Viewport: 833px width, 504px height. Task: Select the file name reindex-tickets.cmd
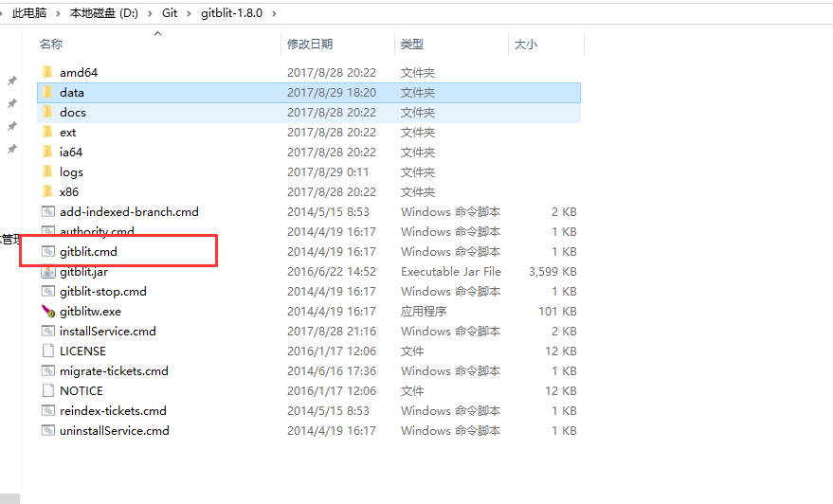[x=113, y=411]
